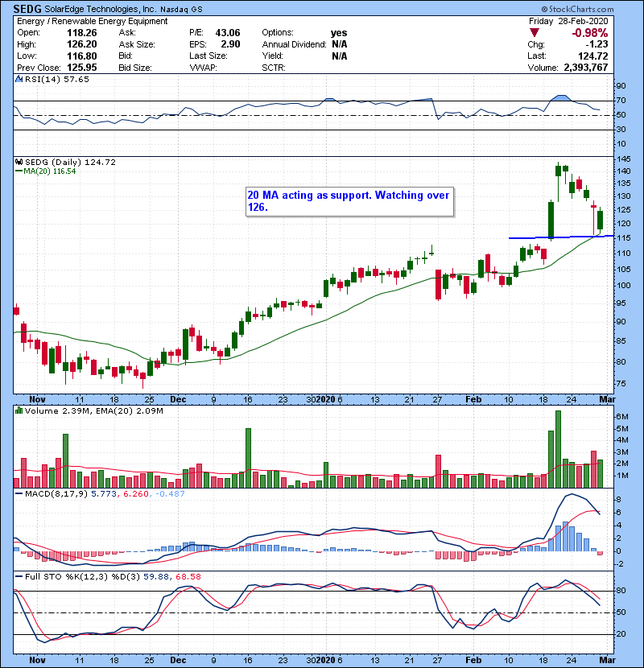Click the Last price 124.72 in header
644x668 pixels.
pos(592,56)
